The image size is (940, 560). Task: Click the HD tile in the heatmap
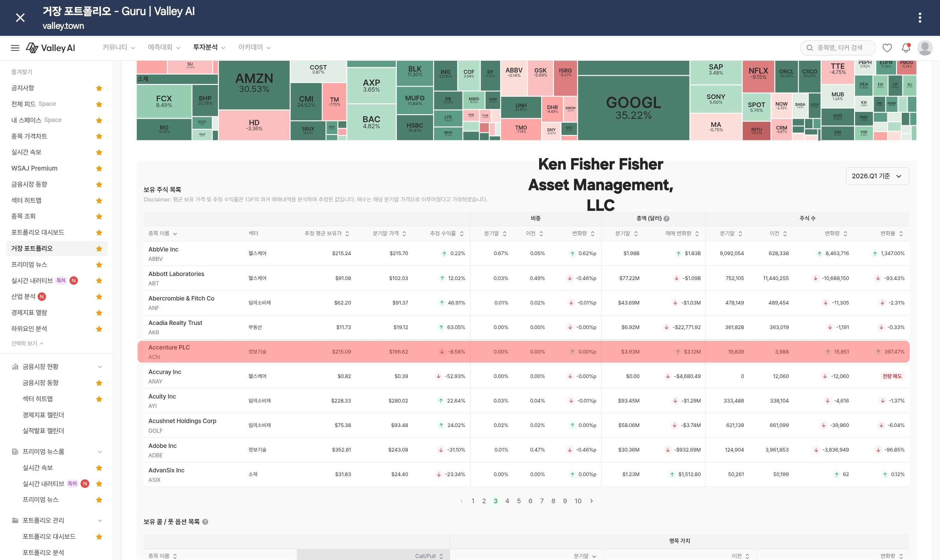pyautogui.click(x=254, y=125)
